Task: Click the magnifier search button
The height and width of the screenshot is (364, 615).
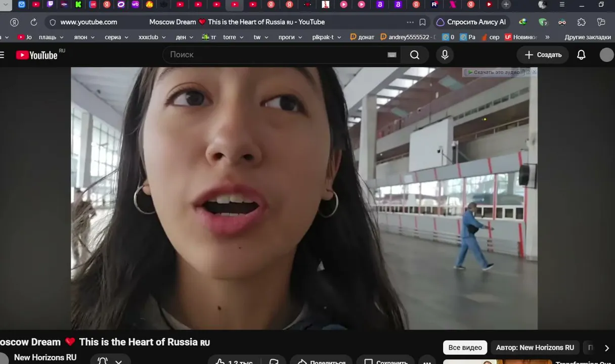Action: (x=415, y=55)
